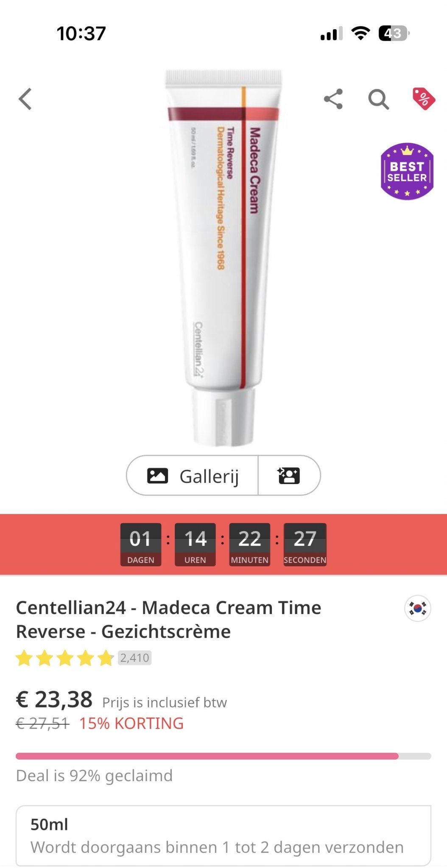Image resolution: width=447 pixels, height=868 pixels.
Task: Tap the share icon
Action: pyautogui.click(x=333, y=99)
